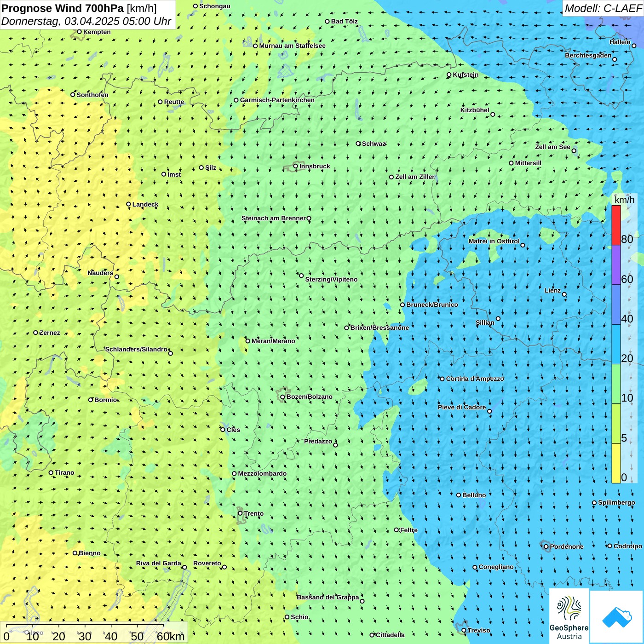
Task: Click the Kufstein city label
Action: pos(466,75)
